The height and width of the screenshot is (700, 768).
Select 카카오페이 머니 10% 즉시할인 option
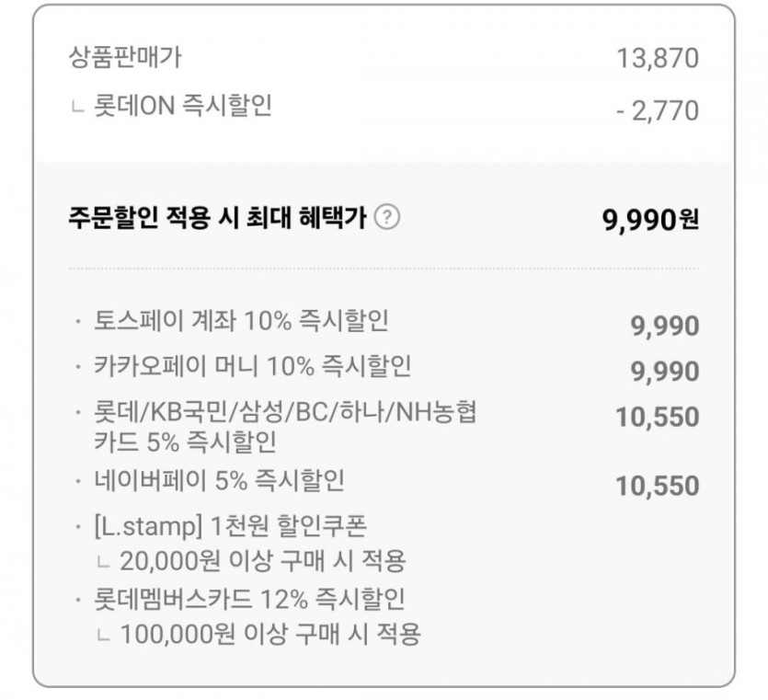tap(252, 367)
